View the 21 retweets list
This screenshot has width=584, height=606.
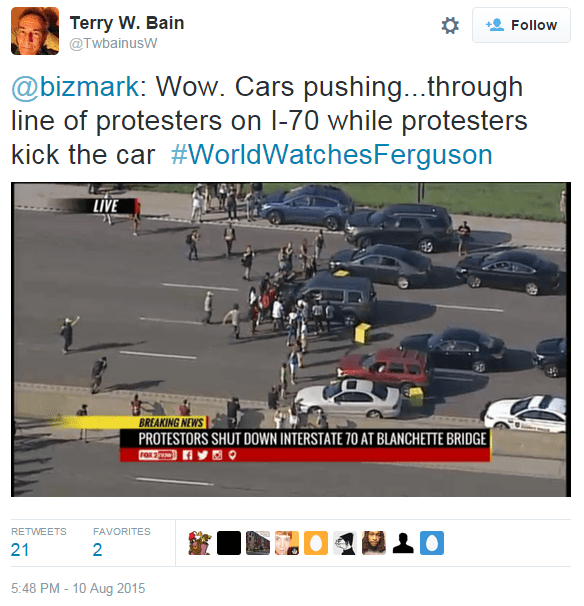39,542
